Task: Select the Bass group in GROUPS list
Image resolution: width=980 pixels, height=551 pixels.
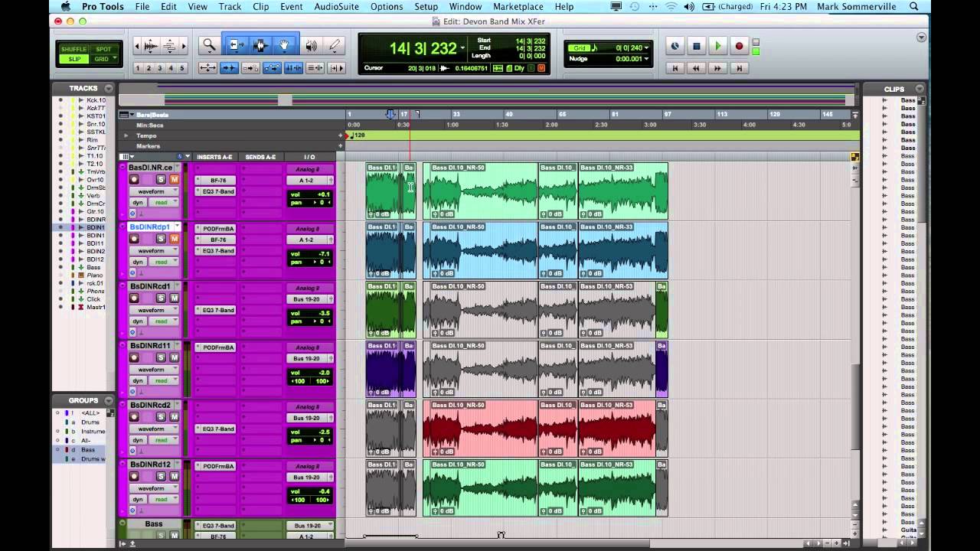Action: (x=89, y=450)
